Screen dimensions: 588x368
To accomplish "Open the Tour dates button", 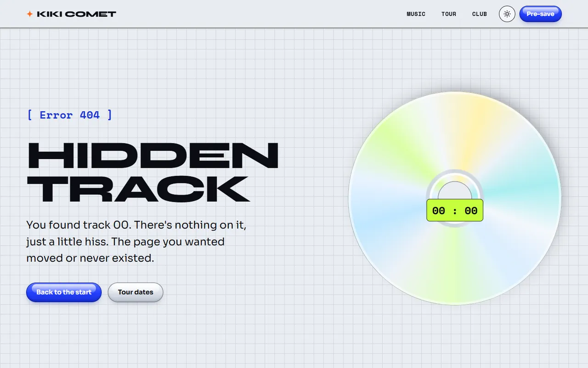I will click(136, 292).
